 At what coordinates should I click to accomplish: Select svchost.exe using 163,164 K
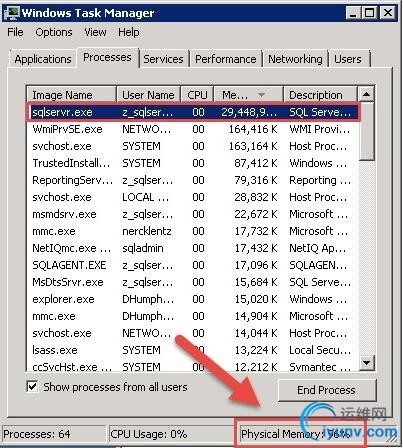[x=193, y=146]
